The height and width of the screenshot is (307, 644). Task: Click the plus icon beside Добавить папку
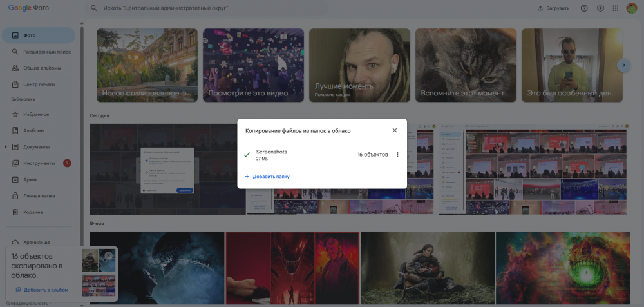pyautogui.click(x=247, y=177)
